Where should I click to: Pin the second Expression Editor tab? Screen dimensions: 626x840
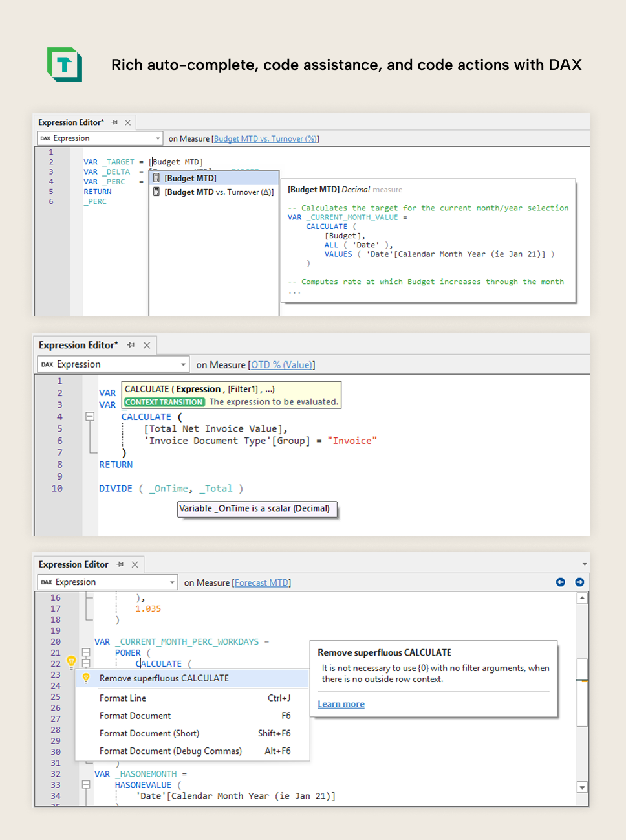tap(131, 345)
